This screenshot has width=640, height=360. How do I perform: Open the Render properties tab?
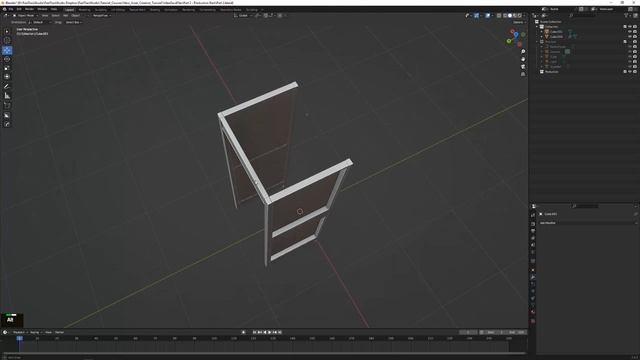(x=533, y=224)
